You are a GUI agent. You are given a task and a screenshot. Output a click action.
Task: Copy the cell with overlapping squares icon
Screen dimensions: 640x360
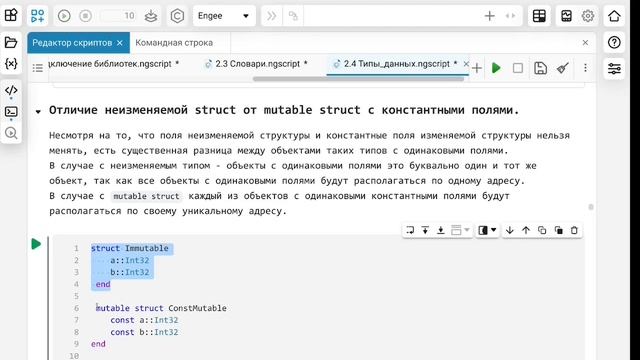[542, 230]
